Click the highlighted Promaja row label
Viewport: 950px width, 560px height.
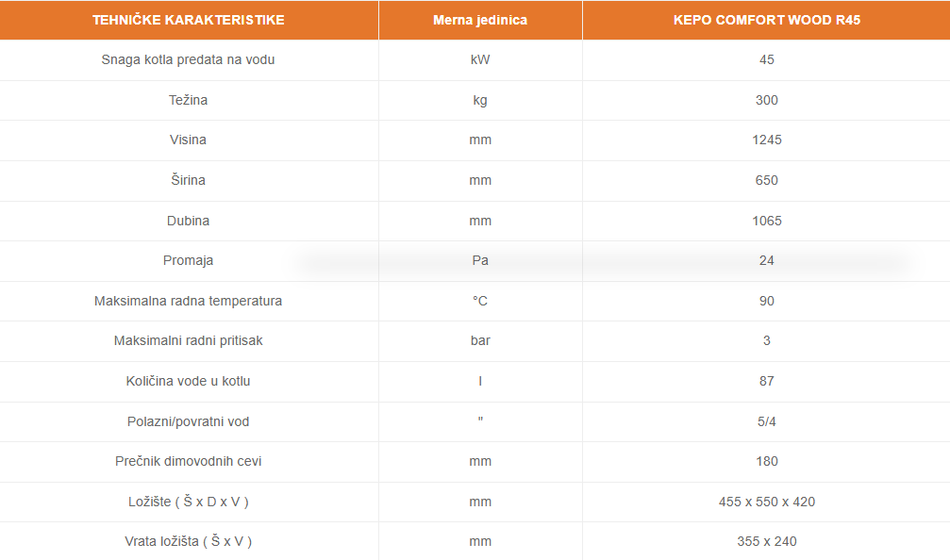[x=189, y=260]
